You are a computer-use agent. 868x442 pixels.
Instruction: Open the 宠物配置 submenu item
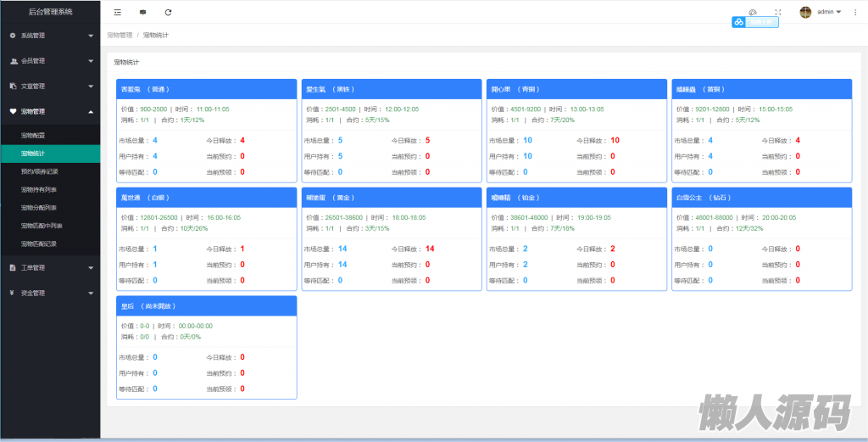point(38,136)
